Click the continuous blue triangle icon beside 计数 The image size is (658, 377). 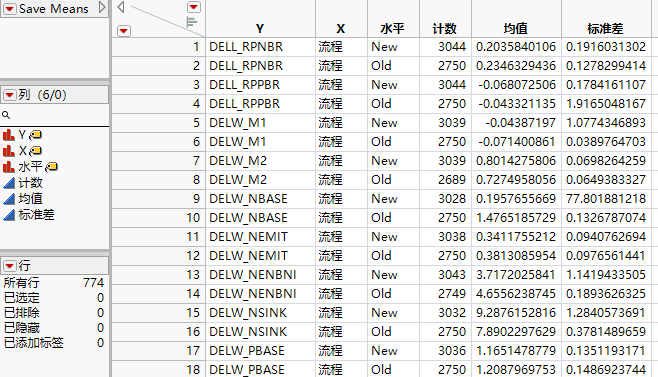point(9,183)
